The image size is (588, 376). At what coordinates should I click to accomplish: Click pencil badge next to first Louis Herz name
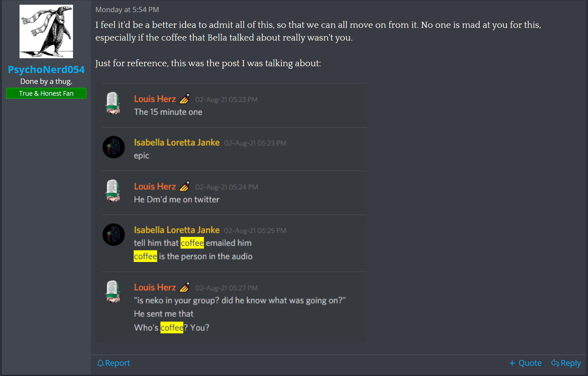[184, 98]
